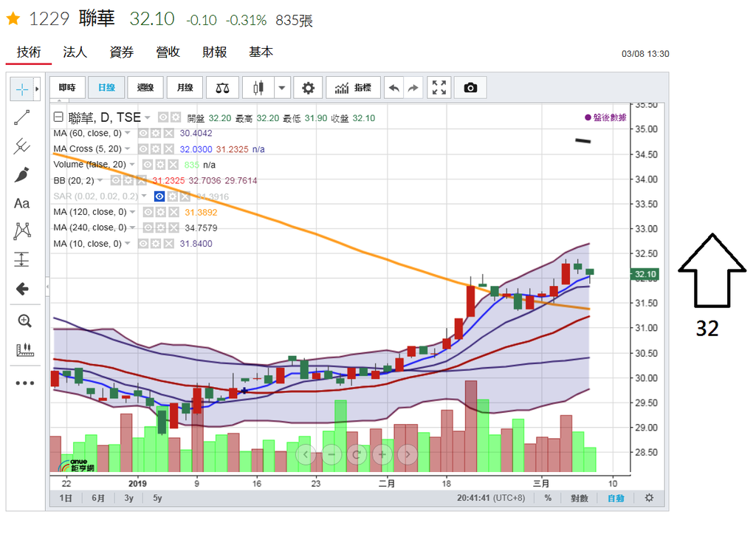This screenshot has height=537, width=756.
Task: Pick the Aa text annotation tool
Action: coord(22,203)
